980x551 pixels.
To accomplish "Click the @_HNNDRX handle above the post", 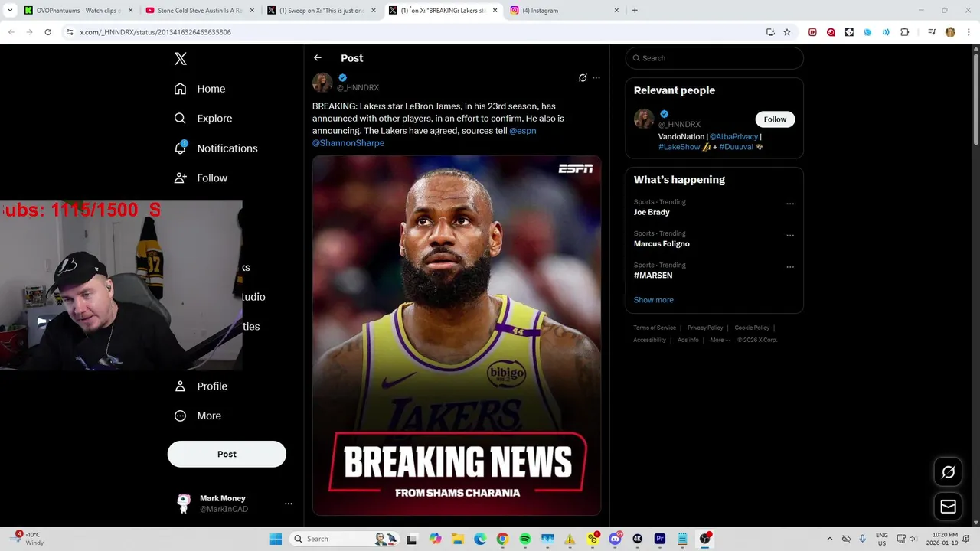I will 358,88.
